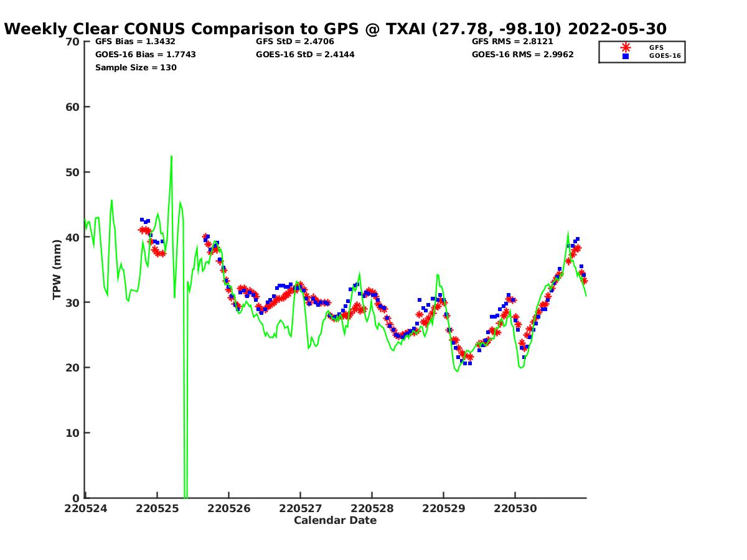Click the GFS Bias = 1.3432 annotation
This screenshot has width=747, height=560.
click(x=135, y=42)
